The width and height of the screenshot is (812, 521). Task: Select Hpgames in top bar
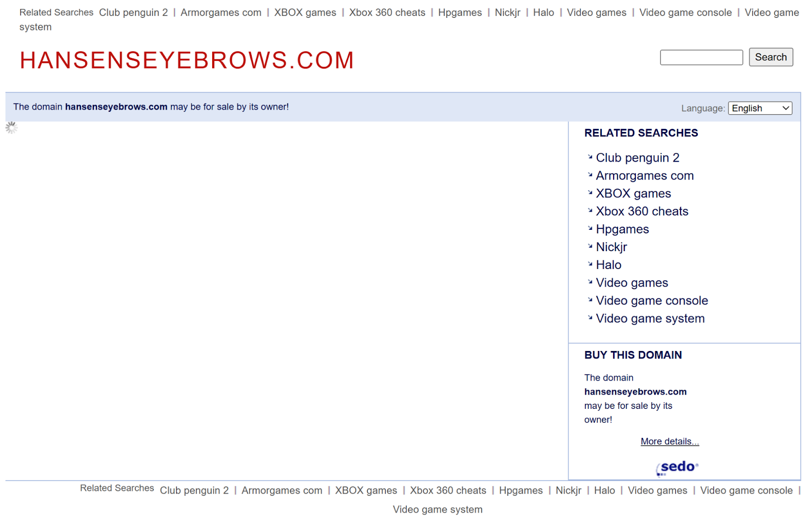[x=460, y=13]
